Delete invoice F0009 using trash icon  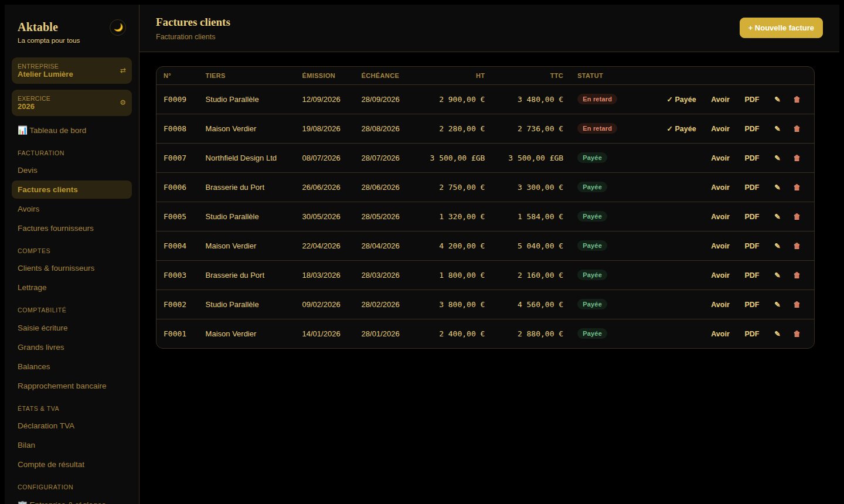click(797, 100)
